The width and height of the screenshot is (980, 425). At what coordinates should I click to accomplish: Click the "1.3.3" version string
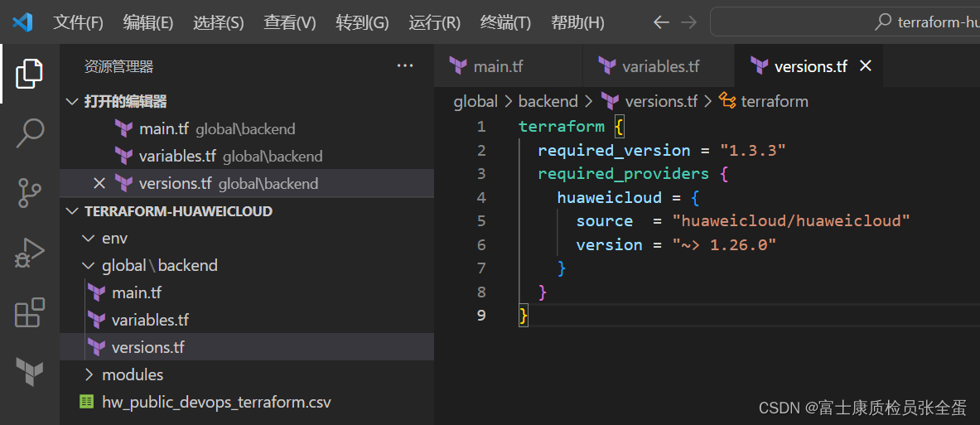[752, 151]
